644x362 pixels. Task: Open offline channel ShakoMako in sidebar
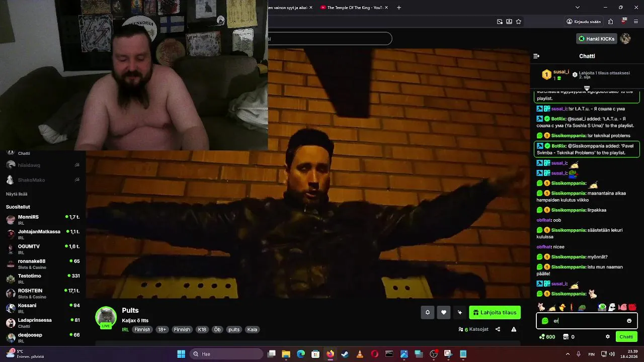pyautogui.click(x=43, y=179)
